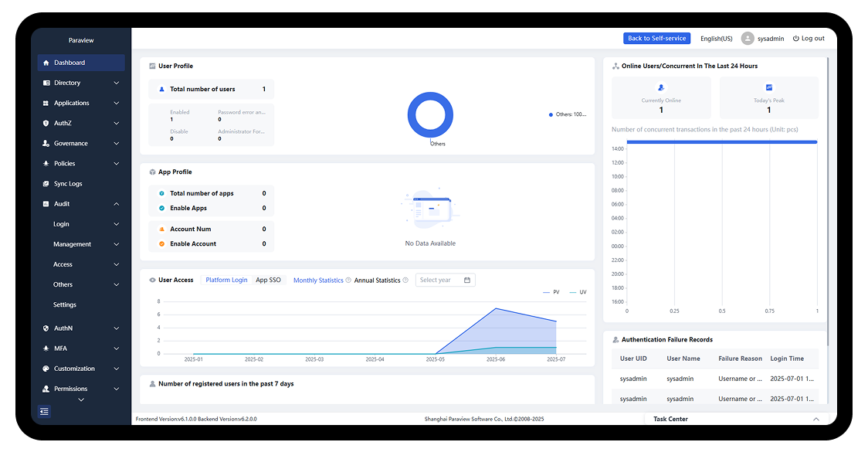
Task: Click the Currently Online user icon
Action: [x=661, y=87]
